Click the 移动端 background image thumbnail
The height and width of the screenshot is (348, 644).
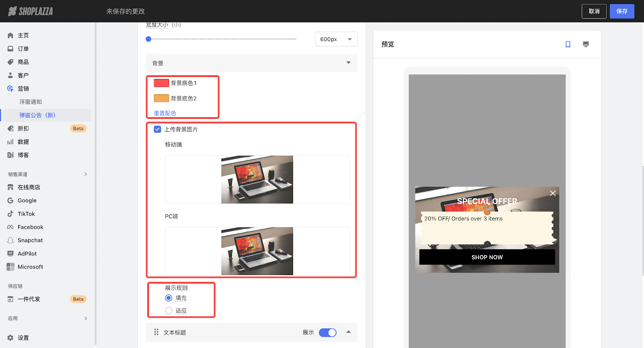(x=257, y=180)
